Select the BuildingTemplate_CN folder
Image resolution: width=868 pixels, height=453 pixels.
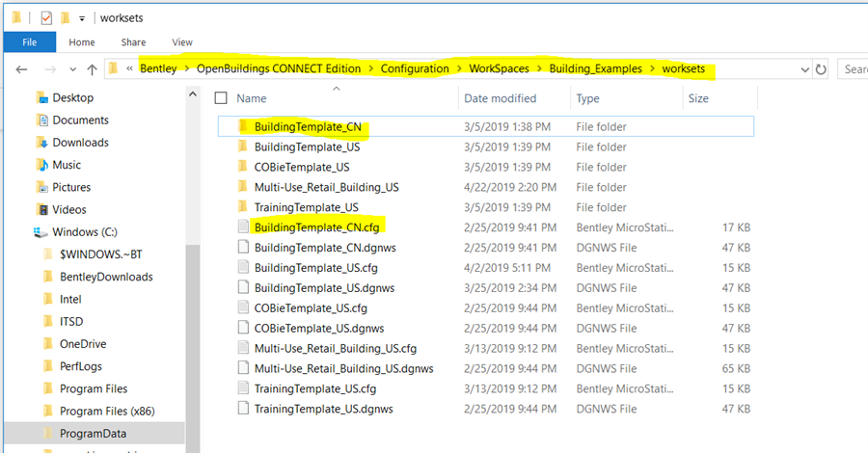pyautogui.click(x=308, y=126)
